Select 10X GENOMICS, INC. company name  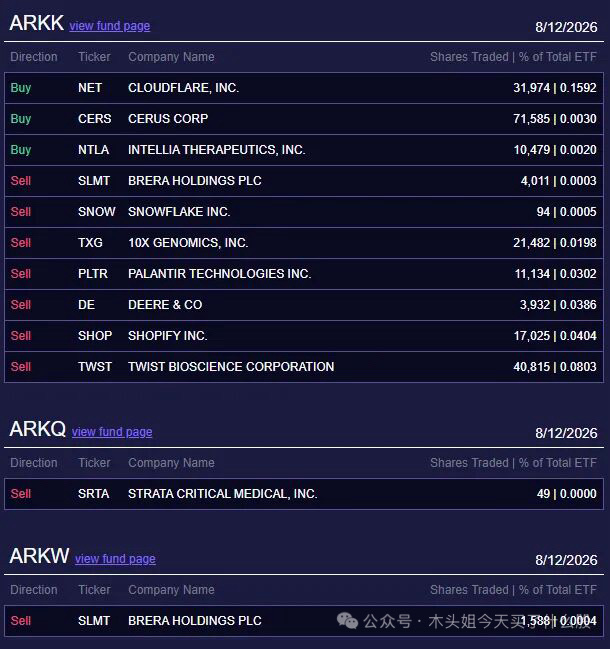click(188, 243)
